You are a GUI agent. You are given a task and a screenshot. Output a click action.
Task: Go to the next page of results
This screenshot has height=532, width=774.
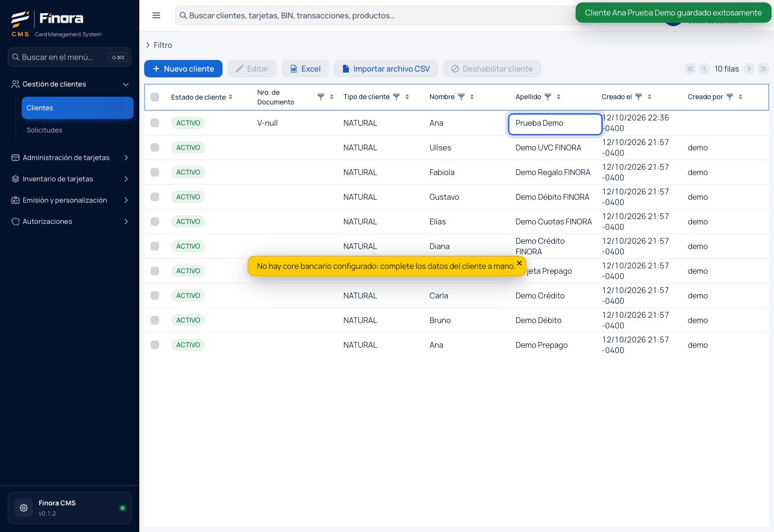click(x=749, y=69)
